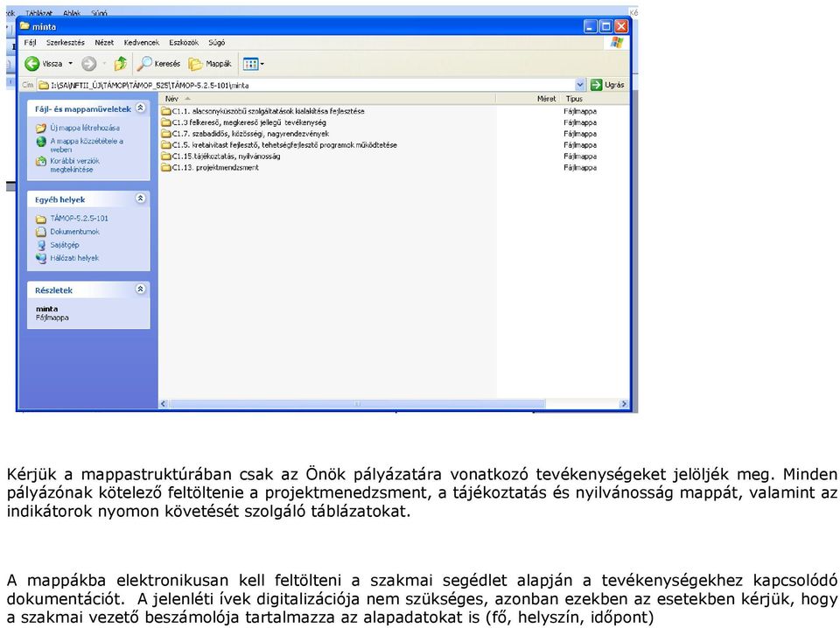Click the minta title bar folder icon
Viewport: 840px width, 628px height.
(24, 26)
